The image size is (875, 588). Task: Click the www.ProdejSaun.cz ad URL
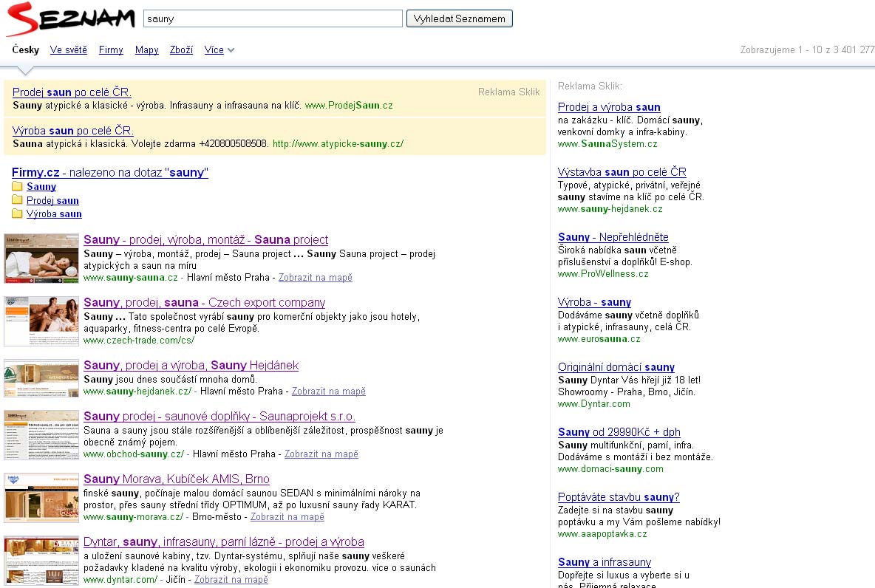[349, 106]
